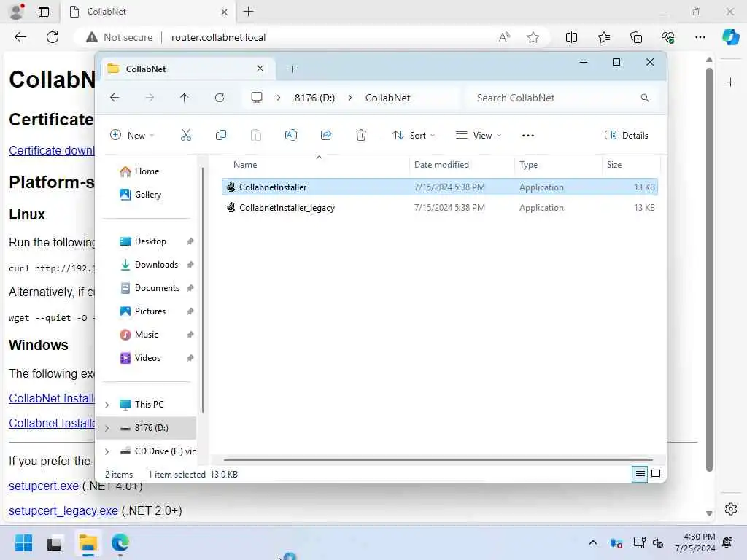Image resolution: width=747 pixels, height=560 pixels.
Task: Click the Cut scissors icon in Explorer toolbar
Action: (x=186, y=135)
